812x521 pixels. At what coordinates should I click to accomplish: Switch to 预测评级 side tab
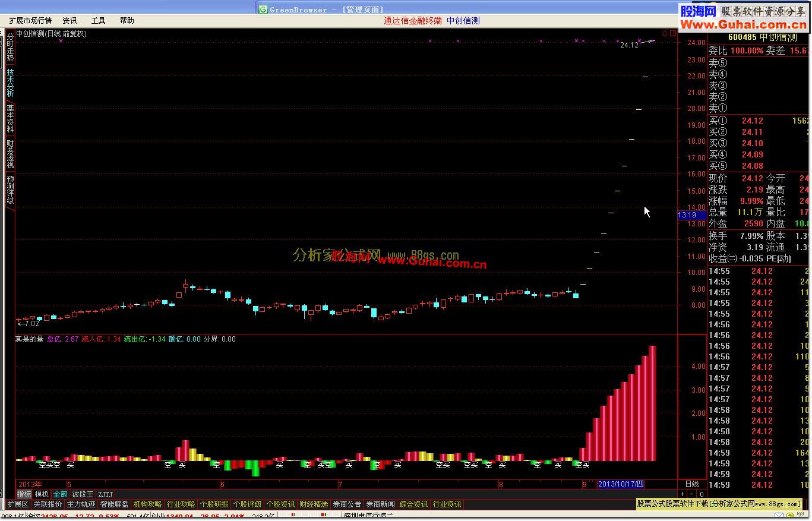point(10,190)
